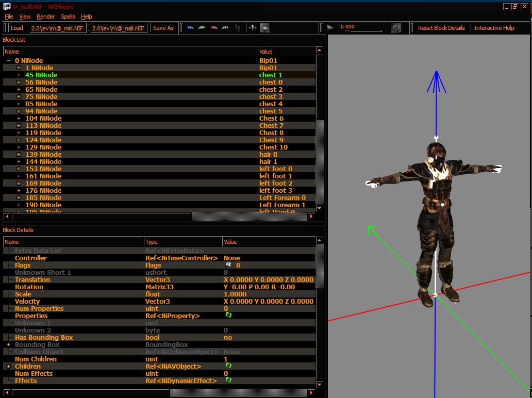Viewport: 532px width, 398px height.
Task: Click Block Details vertical scrollbar down arrow
Action: (x=319, y=385)
